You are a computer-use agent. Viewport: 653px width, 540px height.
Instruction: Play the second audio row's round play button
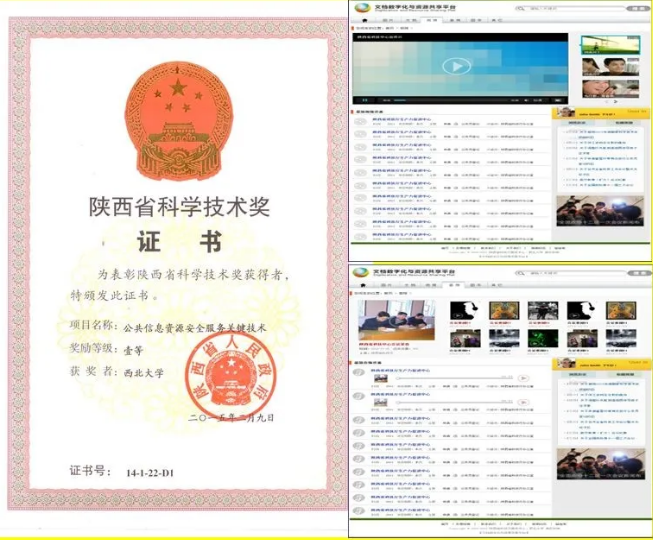pos(523,402)
